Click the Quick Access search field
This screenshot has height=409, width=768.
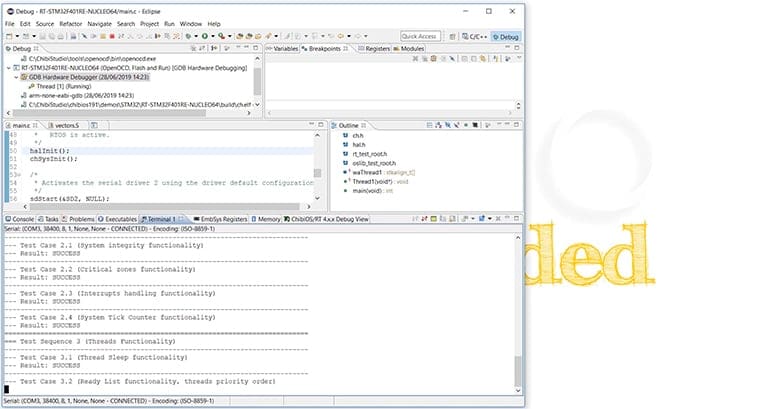[x=420, y=37]
